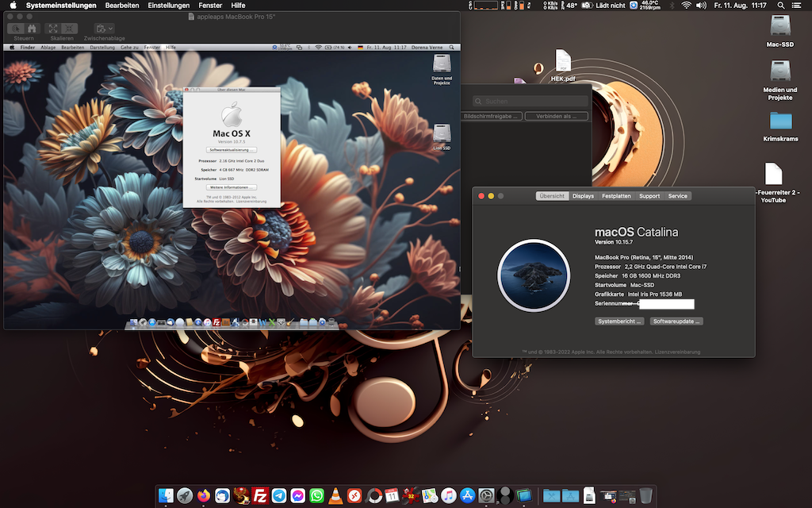Viewport: 812px width, 508px height.
Task: Launch FileZilla from the Dock
Action: point(260,495)
